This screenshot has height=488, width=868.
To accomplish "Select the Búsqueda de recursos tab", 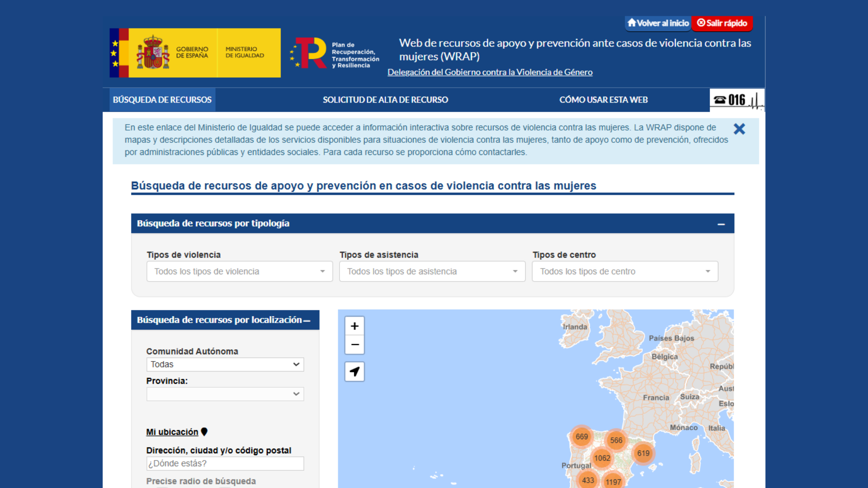I will click(x=162, y=100).
